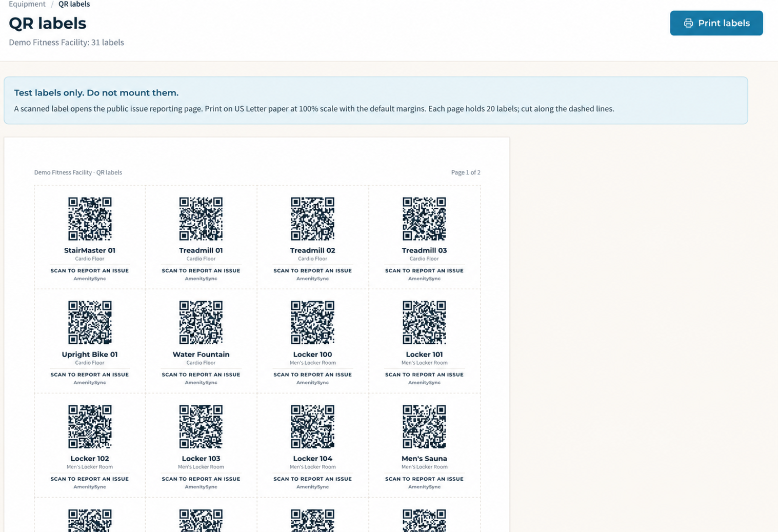Click the 'Upright Bike 01' label name
The image size is (778, 532).
pyautogui.click(x=90, y=354)
